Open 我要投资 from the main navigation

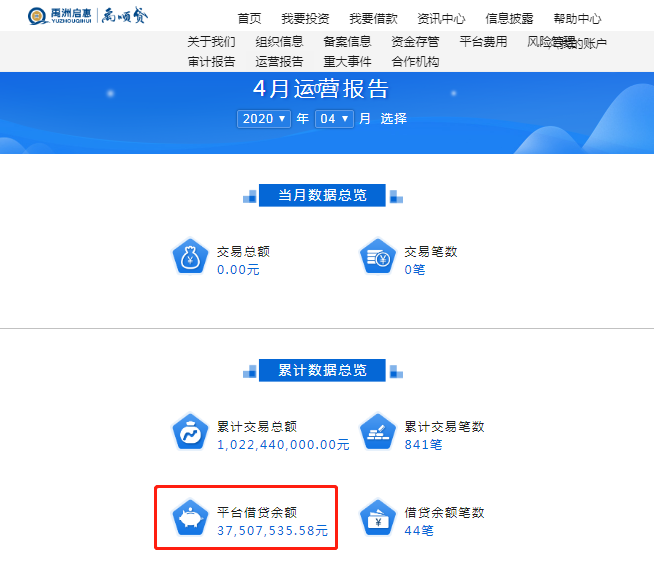point(305,18)
